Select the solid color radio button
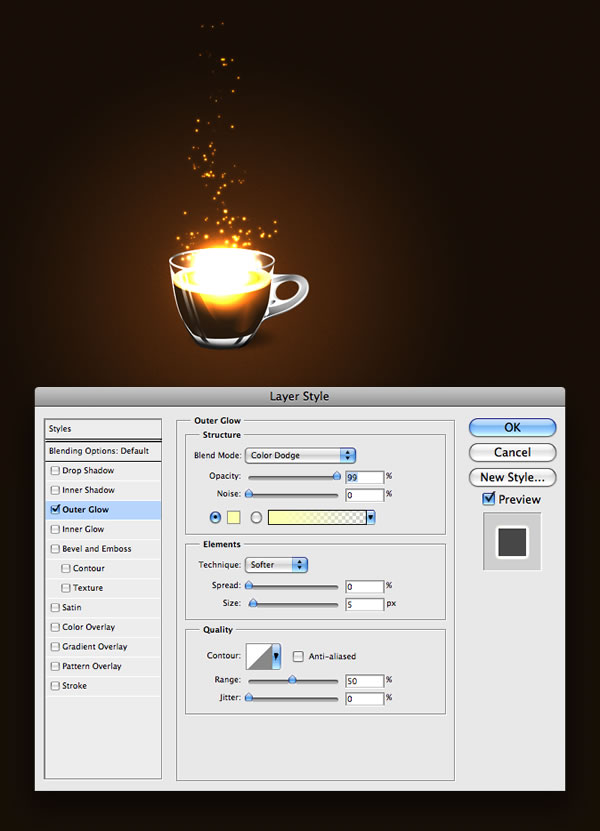Image resolution: width=600 pixels, height=831 pixels. click(x=215, y=517)
